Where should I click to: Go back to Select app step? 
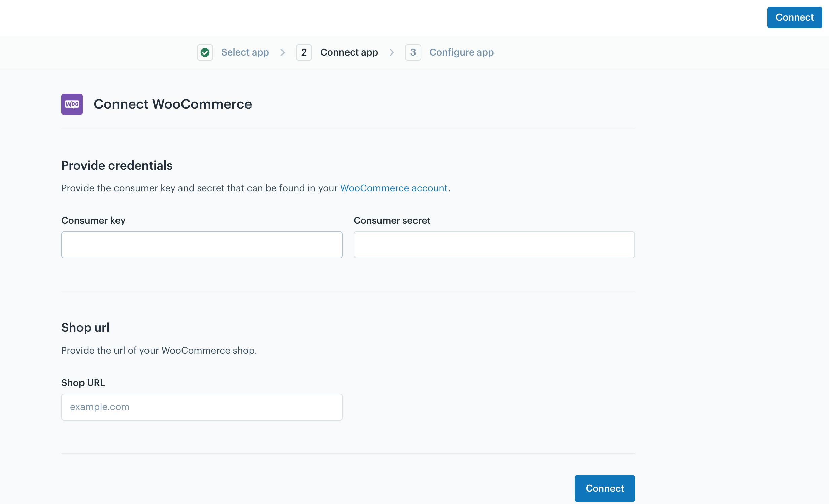[x=245, y=52]
